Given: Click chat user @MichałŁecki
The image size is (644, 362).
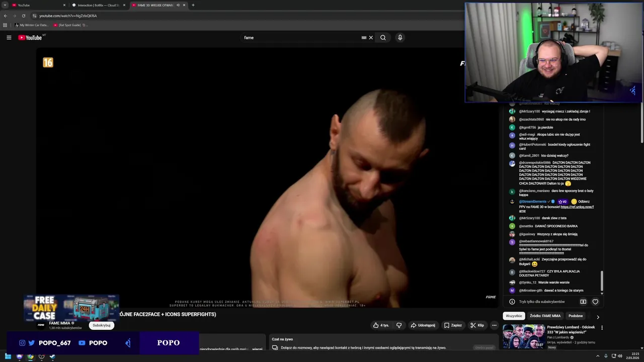Looking at the screenshot, I should [x=529, y=259].
